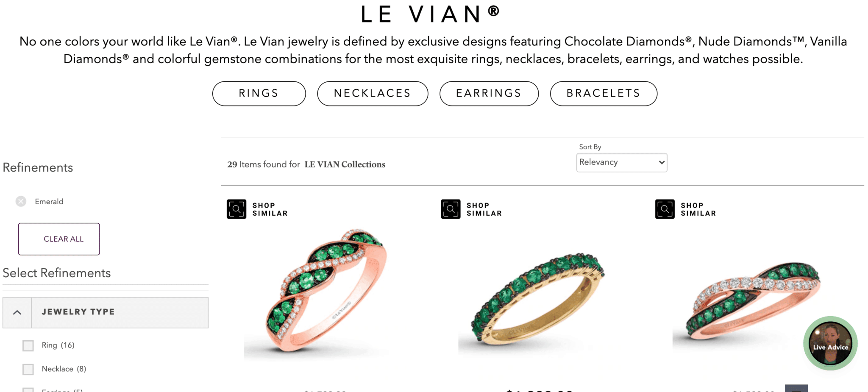Check the Ring (16) filter checkbox
This screenshot has height=392, width=868.
[x=28, y=345]
